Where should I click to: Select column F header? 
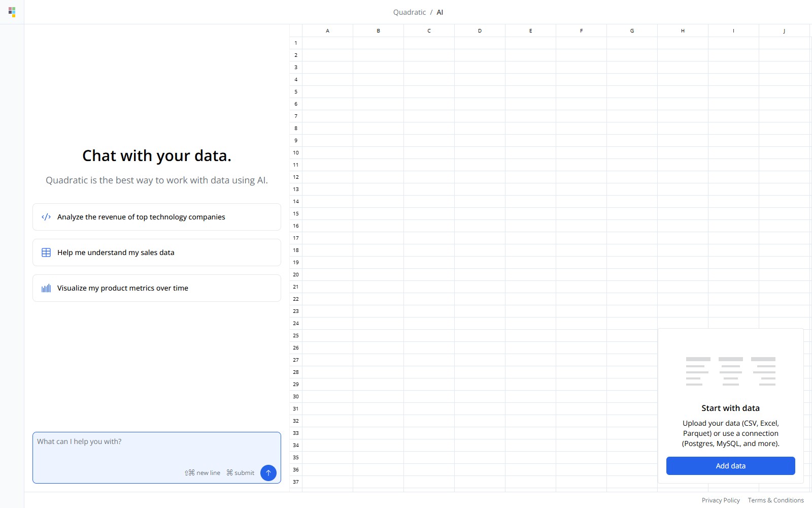coord(582,30)
